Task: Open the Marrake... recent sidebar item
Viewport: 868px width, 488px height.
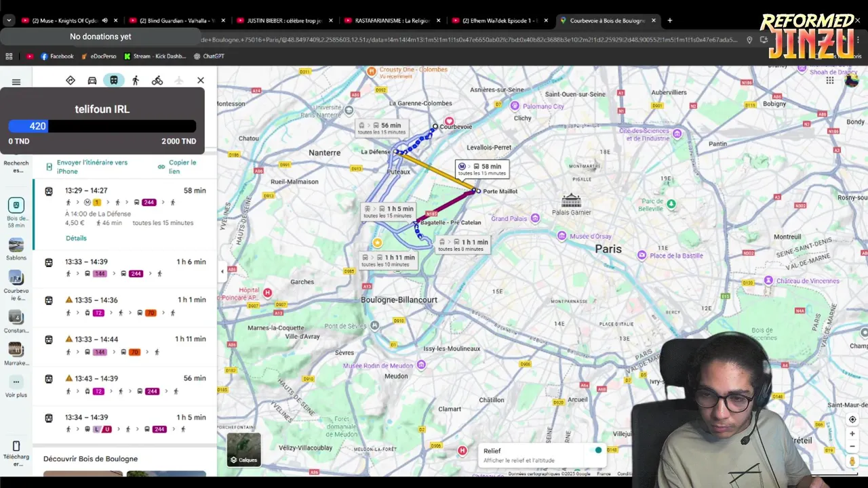Action: point(16,354)
